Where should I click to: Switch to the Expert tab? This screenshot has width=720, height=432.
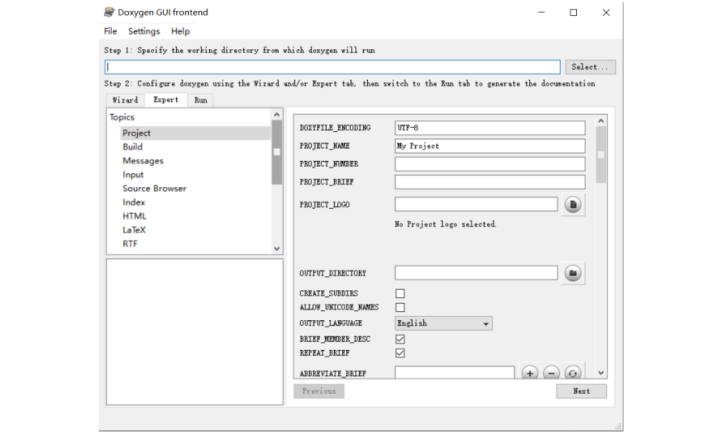tap(166, 100)
